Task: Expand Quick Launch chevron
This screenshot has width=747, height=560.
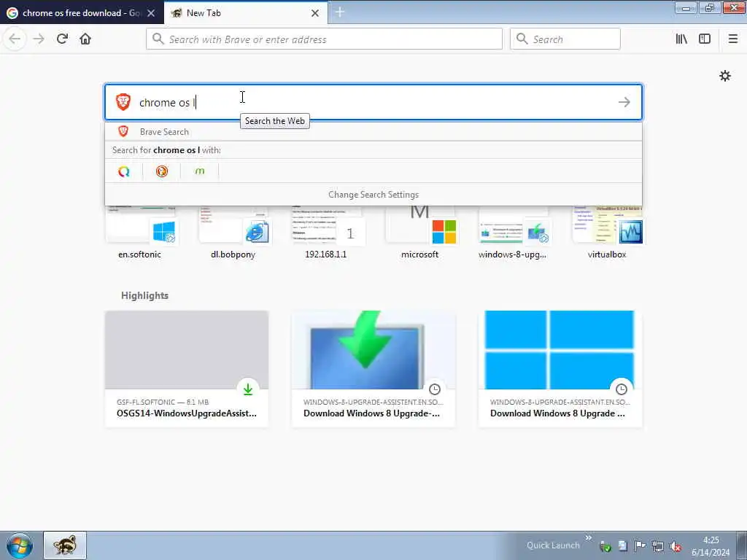Action: [x=589, y=537]
